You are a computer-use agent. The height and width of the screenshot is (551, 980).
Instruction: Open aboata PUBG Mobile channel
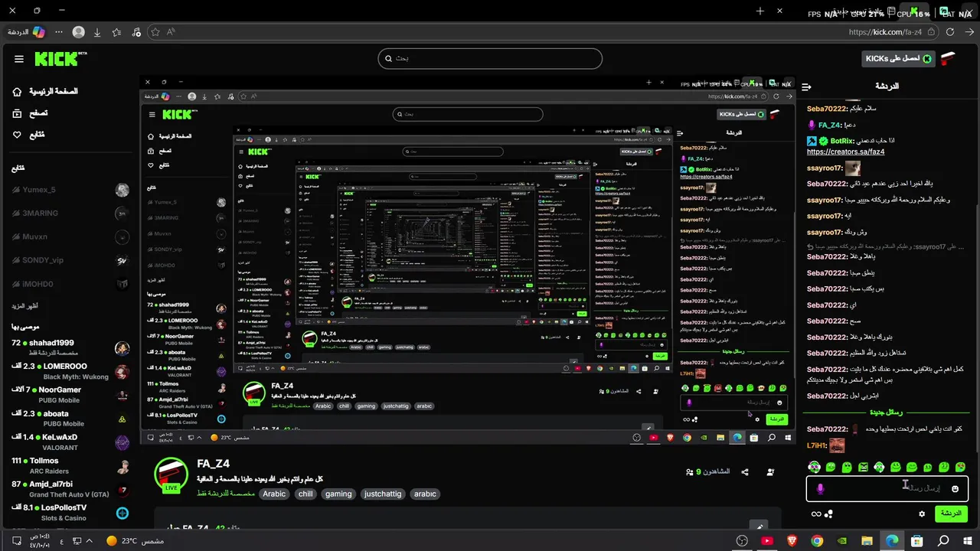70,419
